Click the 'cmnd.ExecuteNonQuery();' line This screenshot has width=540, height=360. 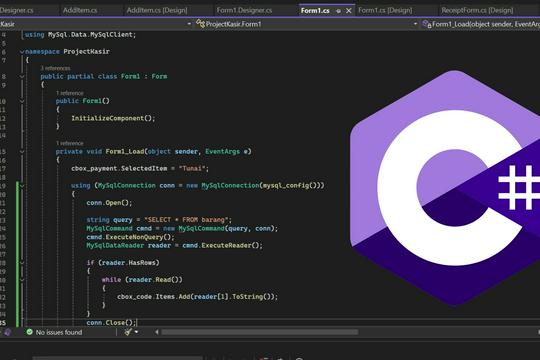pyautogui.click(x=131, y=237)
